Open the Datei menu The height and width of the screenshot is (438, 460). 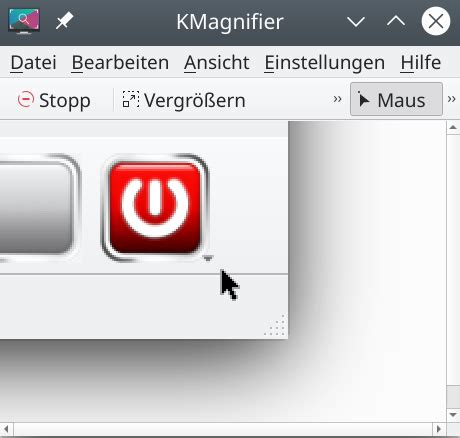tap(33, 63)
